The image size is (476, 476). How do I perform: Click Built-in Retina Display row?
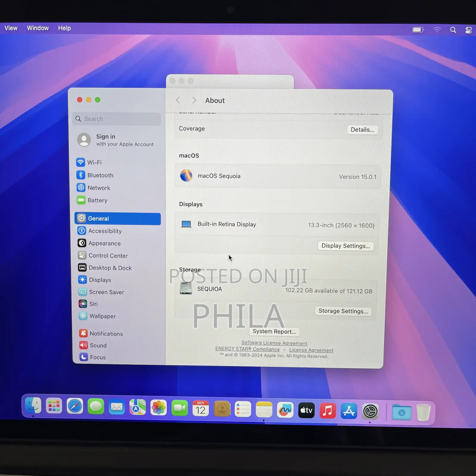[x=277, y=225]
